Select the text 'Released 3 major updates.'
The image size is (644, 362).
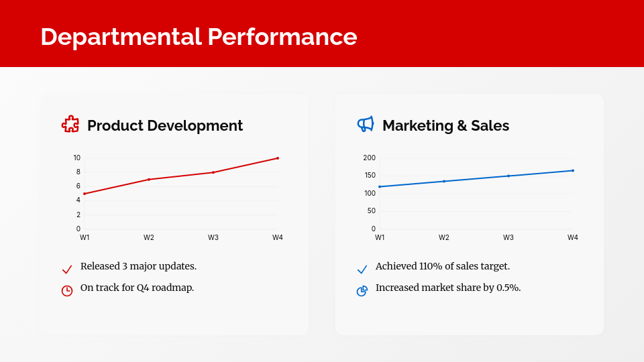[138, 266]
